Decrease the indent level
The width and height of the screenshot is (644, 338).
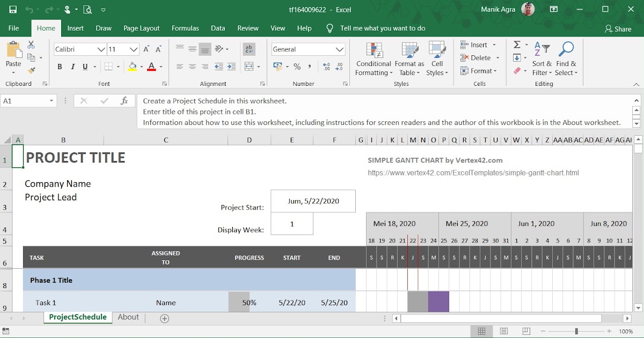pyautogui.click(x=218, y=67)
